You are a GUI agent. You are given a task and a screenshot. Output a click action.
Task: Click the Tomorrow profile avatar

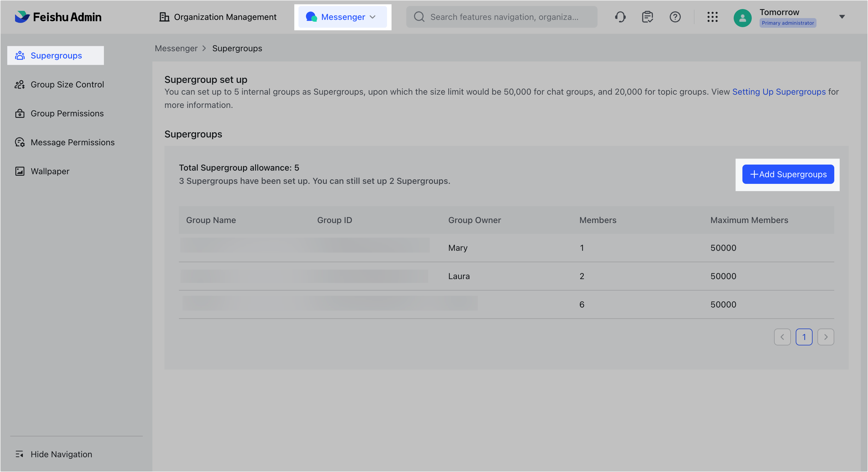click(x=743, y=18)
